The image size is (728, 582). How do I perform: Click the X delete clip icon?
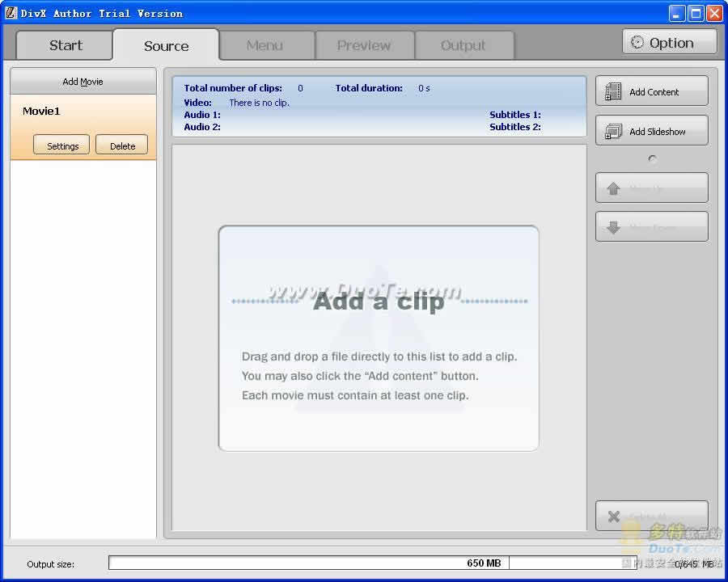tap(613, 517)
